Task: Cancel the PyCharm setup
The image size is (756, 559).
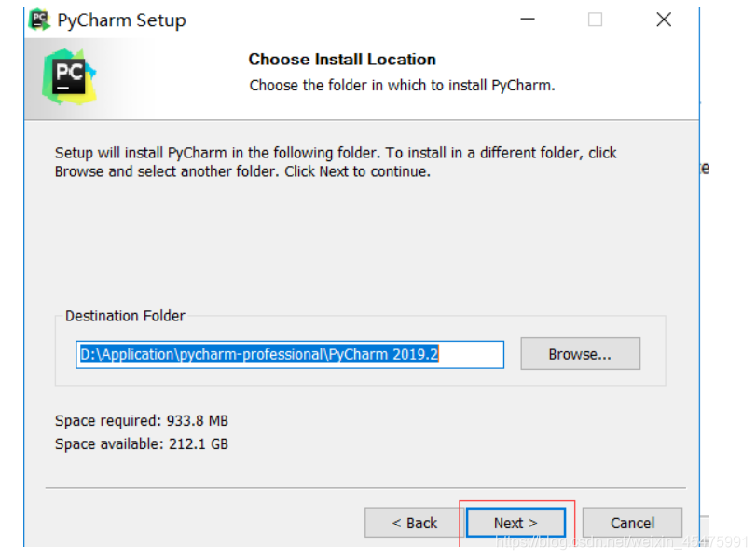Action: [632, 523]
